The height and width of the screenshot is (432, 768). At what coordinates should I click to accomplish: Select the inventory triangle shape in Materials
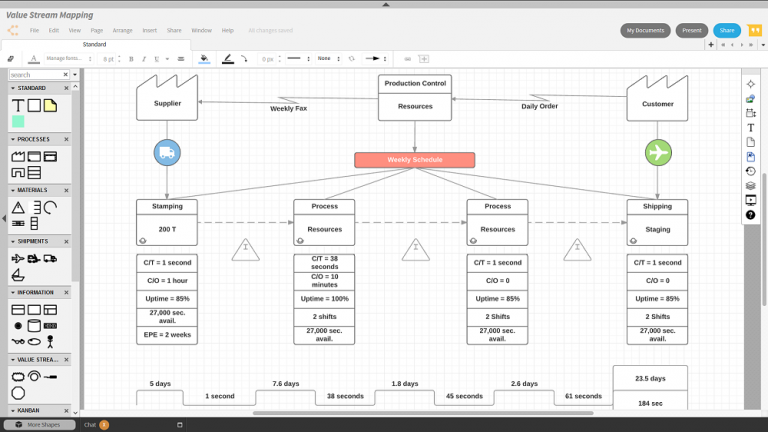click(17, 207)
